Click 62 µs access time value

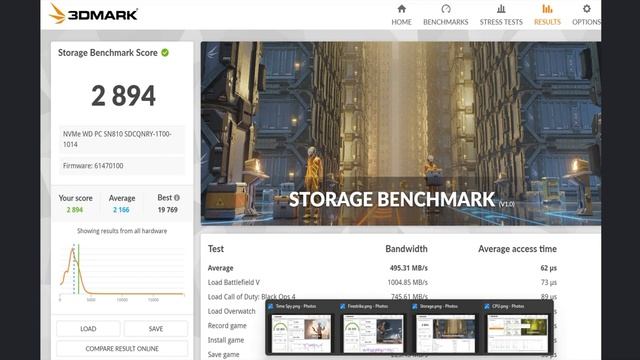[549, 268]
